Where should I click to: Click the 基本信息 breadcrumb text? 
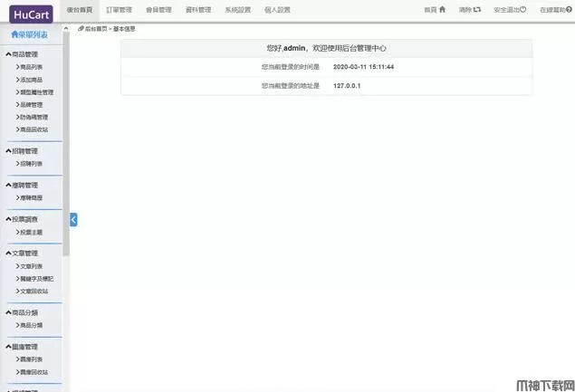(124, 29)
